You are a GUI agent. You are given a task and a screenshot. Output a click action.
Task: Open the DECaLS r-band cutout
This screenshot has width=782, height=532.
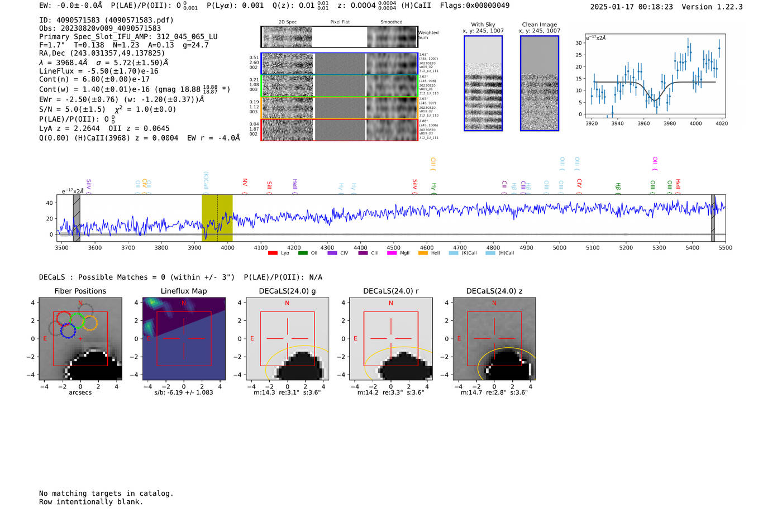coord(390,339)
